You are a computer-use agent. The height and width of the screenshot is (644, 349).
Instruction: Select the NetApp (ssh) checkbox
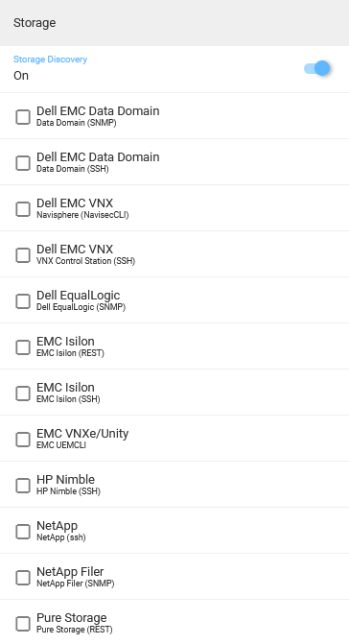[x=23, y=531]
